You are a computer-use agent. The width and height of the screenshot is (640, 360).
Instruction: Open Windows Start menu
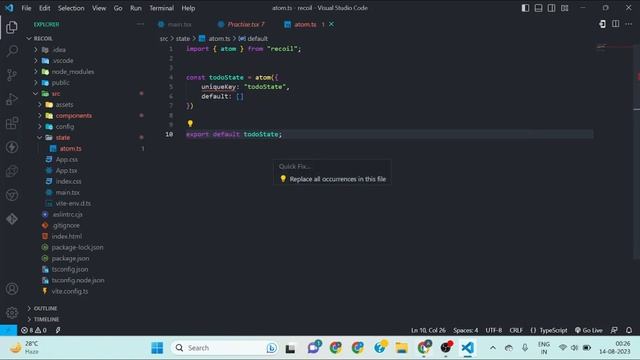click(x=157, y=348)
